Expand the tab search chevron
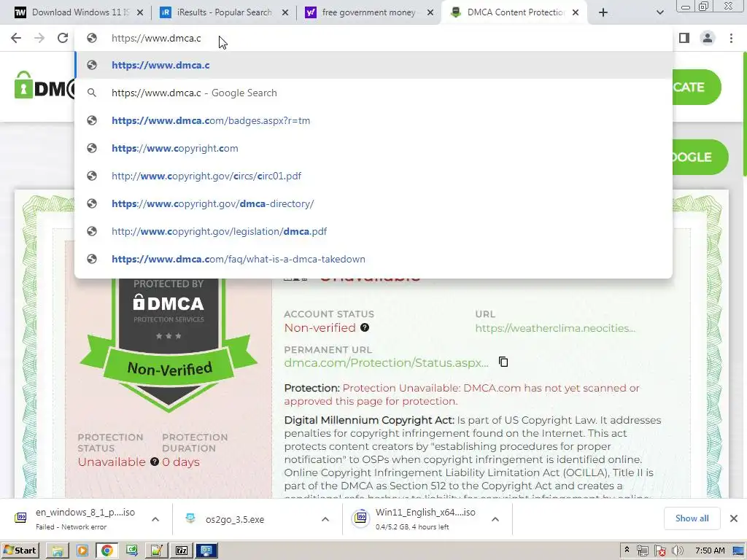This screenshot has width=747, height=560. [x=659, y=12]
